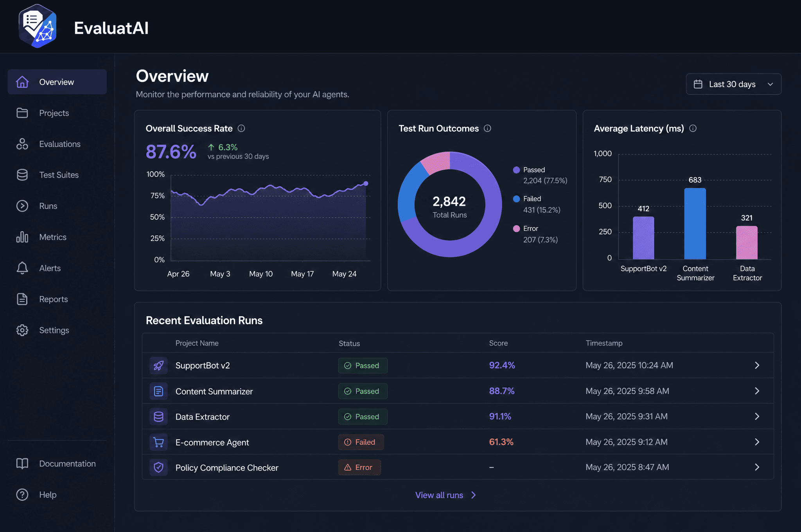Expand the SupportBot v2 row chevron
The height and width of the screenshot is (532, 801).
click(x=757, y=365)
